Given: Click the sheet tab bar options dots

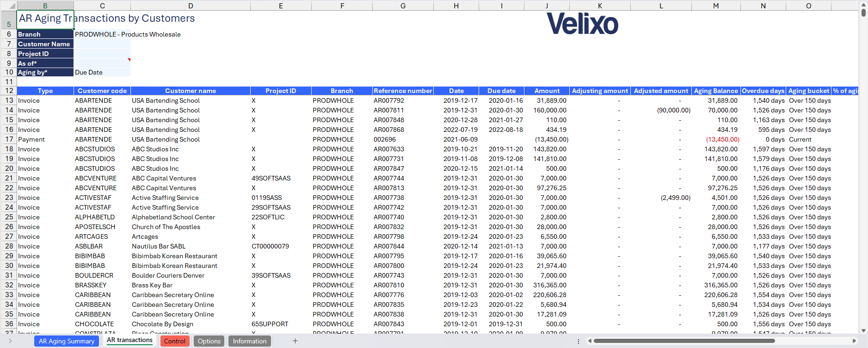Looking at the screenshot, I should click(x=578, y=341).
